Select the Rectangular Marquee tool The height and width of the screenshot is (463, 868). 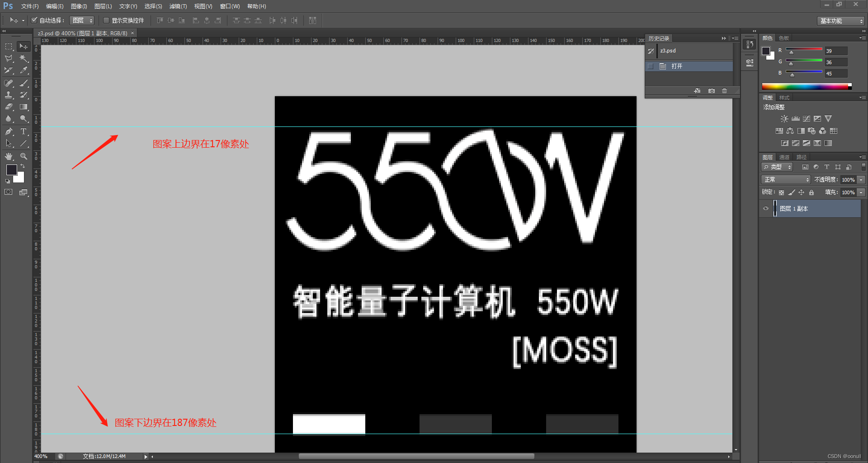[9, 47]
